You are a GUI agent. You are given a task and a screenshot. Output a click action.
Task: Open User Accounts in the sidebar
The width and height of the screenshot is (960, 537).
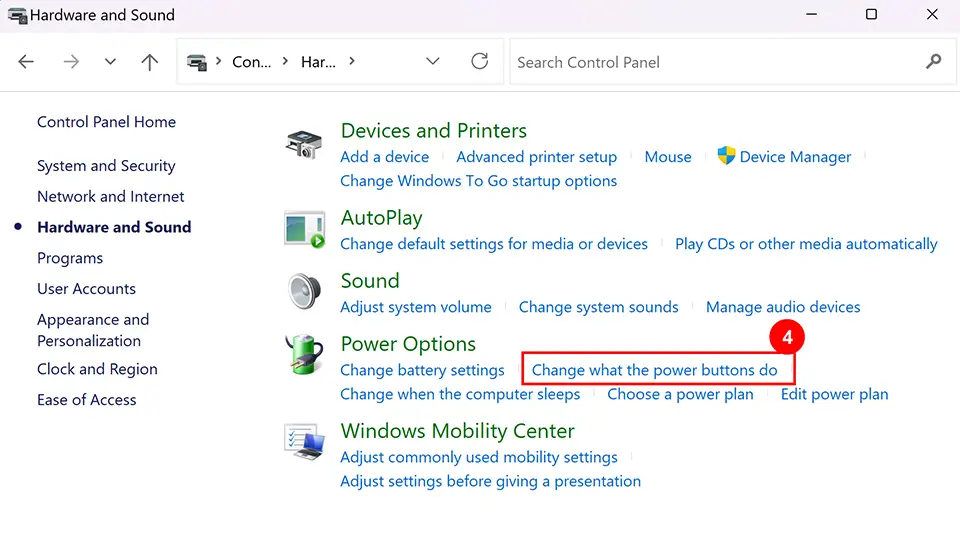(86, 289)
